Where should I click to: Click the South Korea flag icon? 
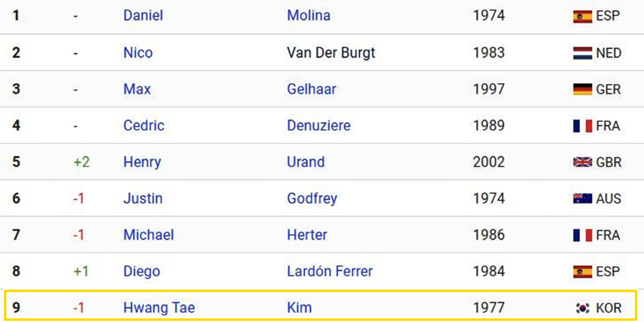point(582,308)
